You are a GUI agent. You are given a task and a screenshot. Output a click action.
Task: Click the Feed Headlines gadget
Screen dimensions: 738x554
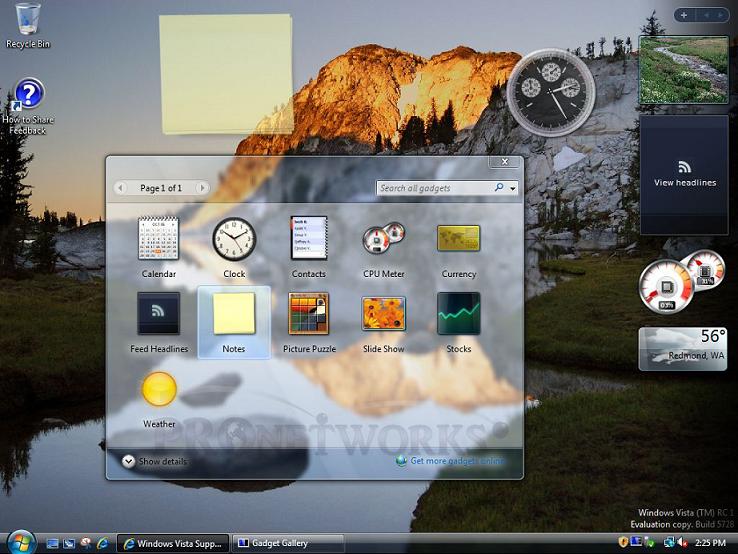pos(158,314)
